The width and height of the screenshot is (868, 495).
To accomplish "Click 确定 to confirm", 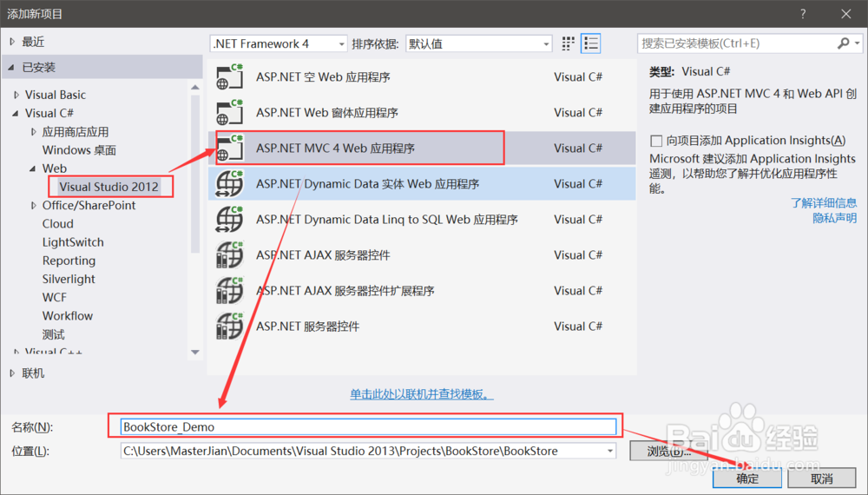I will tap(746, 478).
